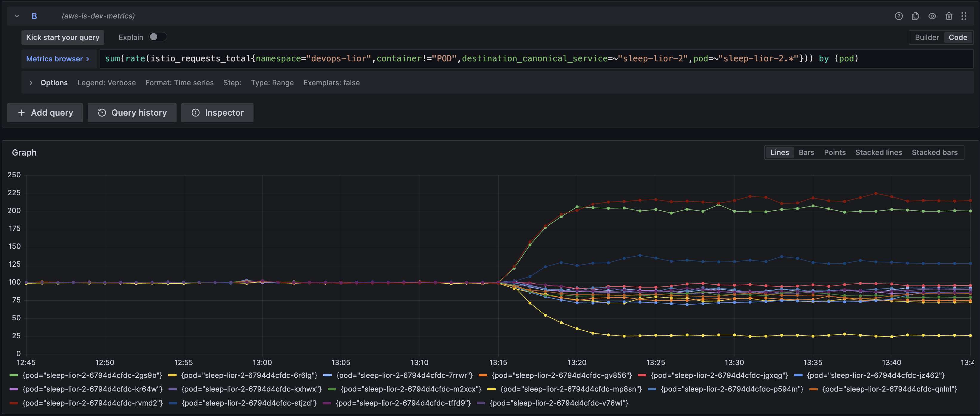
Task: Click Kick start your query button
Action: [x=63, y=37]
